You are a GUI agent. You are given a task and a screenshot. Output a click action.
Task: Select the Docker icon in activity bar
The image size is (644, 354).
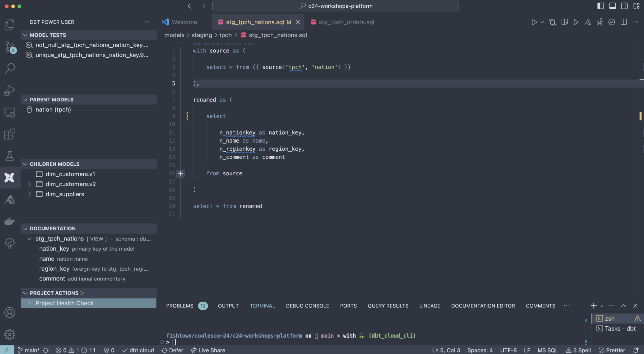pos(9,221)
